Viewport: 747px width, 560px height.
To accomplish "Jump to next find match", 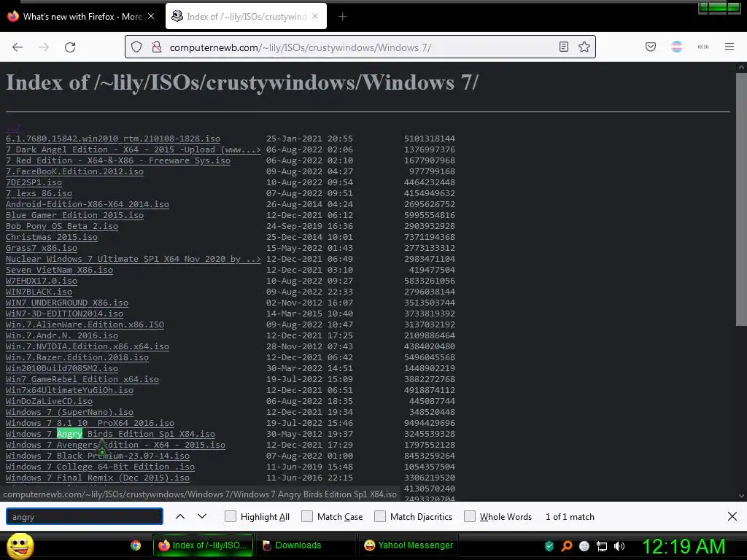I will click(x=202, y=516).
